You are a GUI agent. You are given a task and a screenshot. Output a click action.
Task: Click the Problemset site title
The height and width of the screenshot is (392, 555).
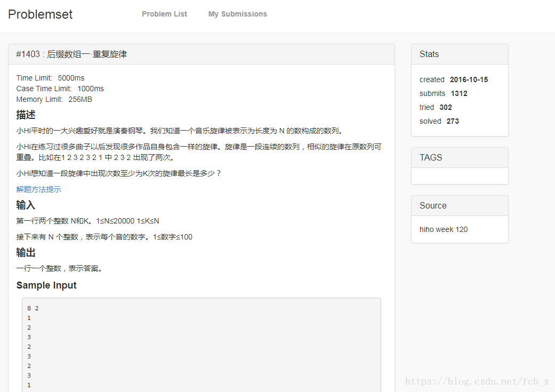(x=40, y=14)
